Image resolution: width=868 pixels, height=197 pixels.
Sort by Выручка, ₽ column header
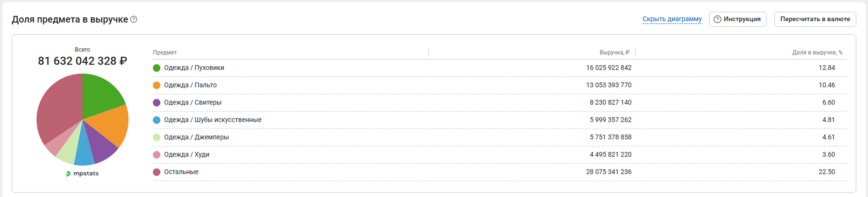click(x=614, y=53)
